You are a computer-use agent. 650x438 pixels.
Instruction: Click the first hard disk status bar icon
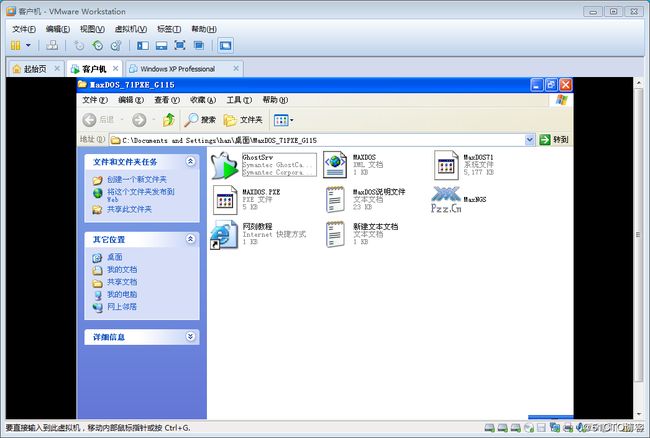point(490,428)
